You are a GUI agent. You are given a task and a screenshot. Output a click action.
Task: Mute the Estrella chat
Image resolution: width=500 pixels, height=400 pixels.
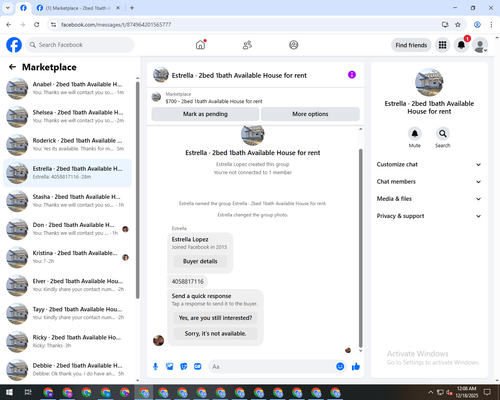click(x=415, y=134)
